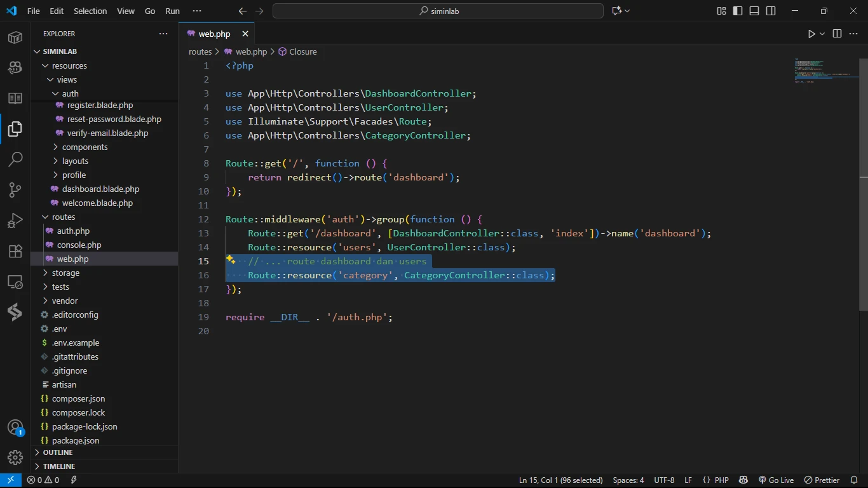
Task: Split the editor to the right
Action: coord(837,34)
